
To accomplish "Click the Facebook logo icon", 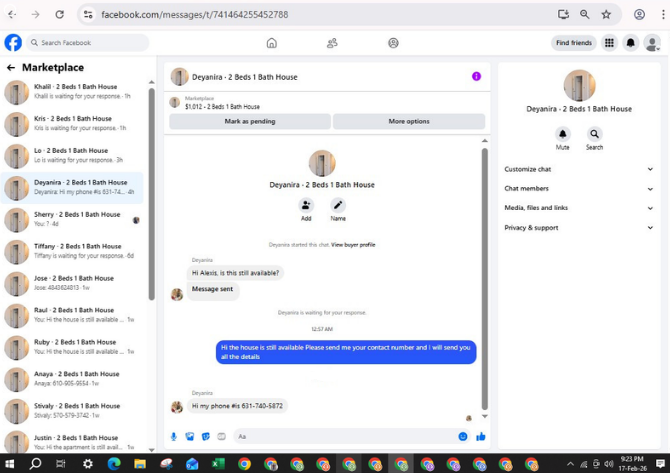I will coord(13,43).
